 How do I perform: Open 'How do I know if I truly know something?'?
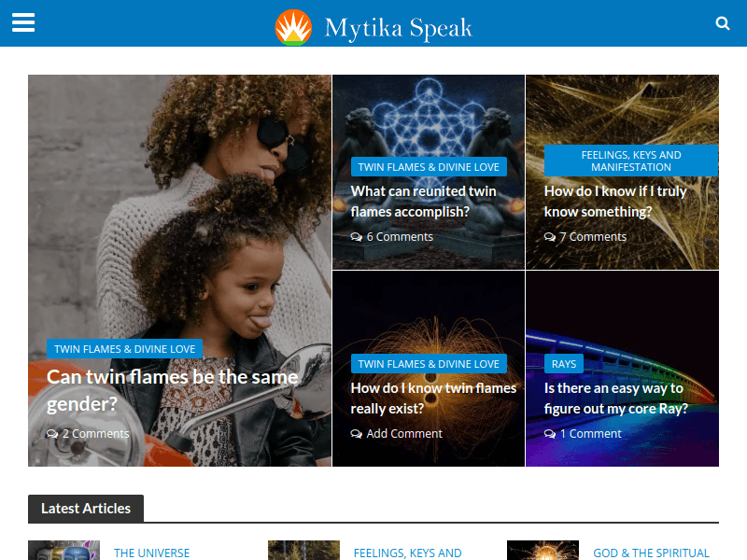point(615,202)
